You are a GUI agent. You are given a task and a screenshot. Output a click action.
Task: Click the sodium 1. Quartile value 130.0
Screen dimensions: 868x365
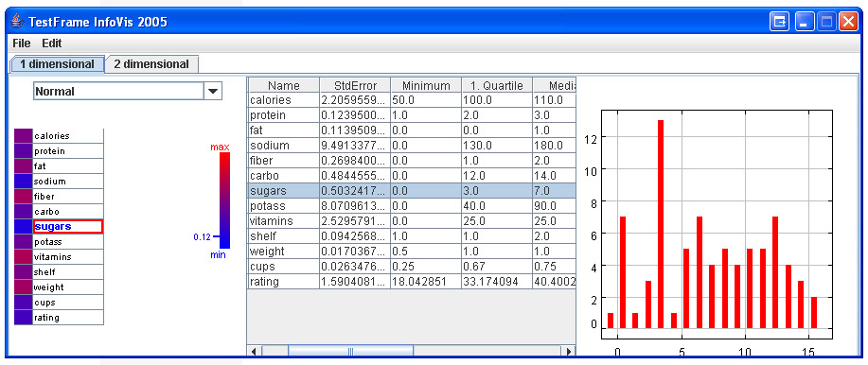click(497, 146)
